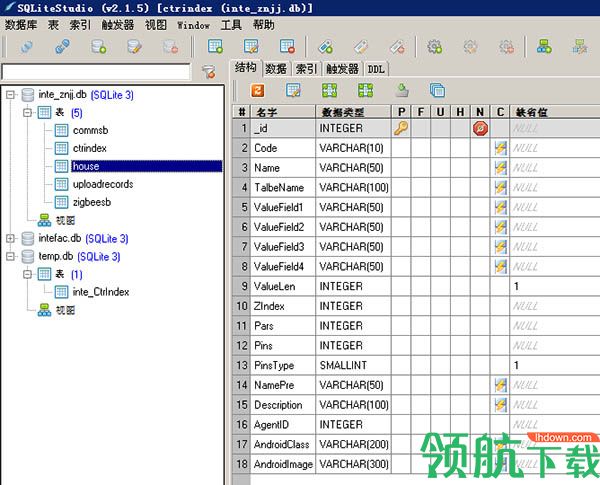The width and height of the screenshot is (600, 485).
Task: Click the 名字 column header
Action: pyautogui.click(x=283, y=112)
